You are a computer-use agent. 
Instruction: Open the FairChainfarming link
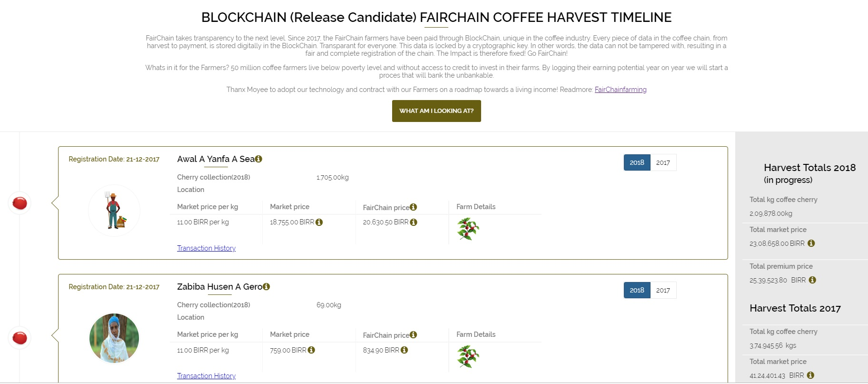point(620,90)
